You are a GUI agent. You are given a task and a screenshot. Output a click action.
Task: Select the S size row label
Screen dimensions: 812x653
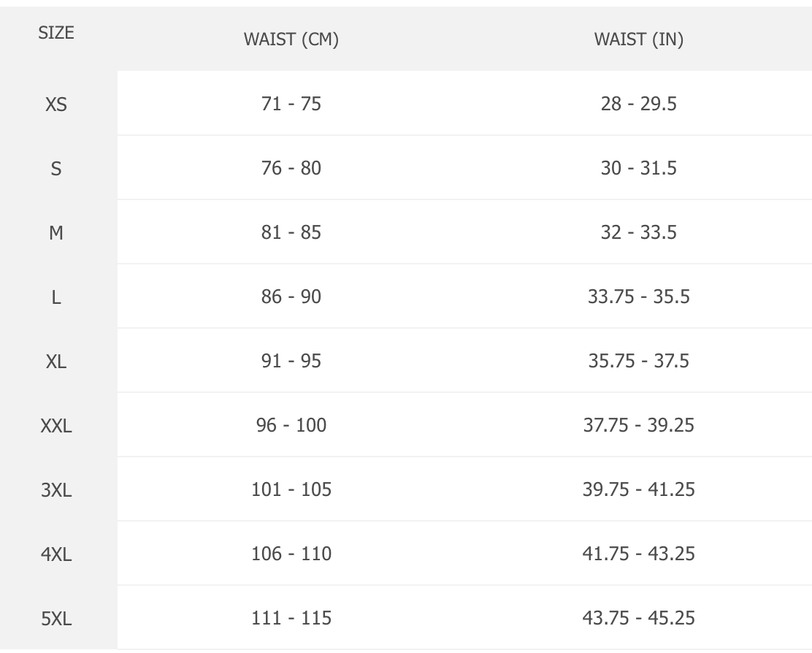[x=56, y=169]
